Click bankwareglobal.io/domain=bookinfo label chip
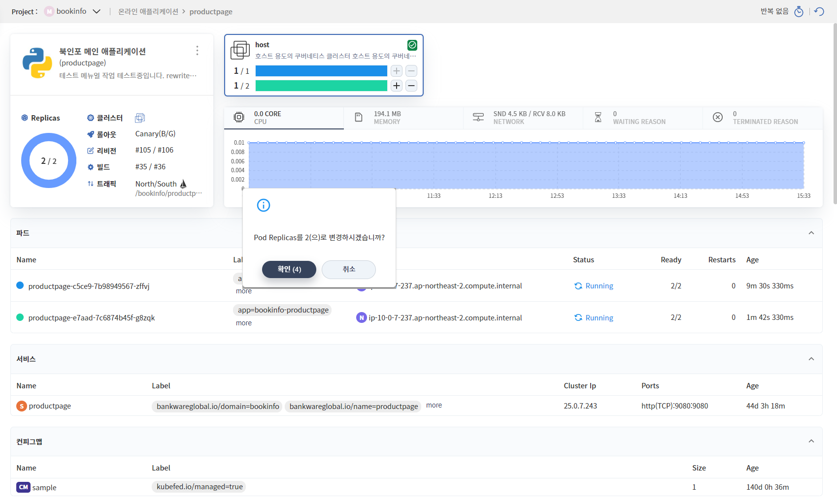The width and height of the screenshot is (837, 504). pos(218,406)
